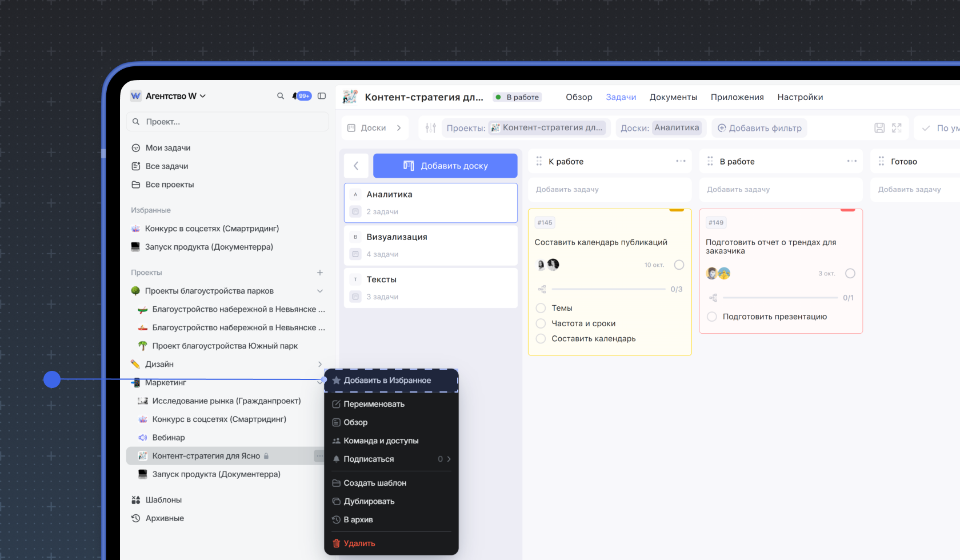
Task: Click the Проект... search input field
Action: (x=227, y=122)
